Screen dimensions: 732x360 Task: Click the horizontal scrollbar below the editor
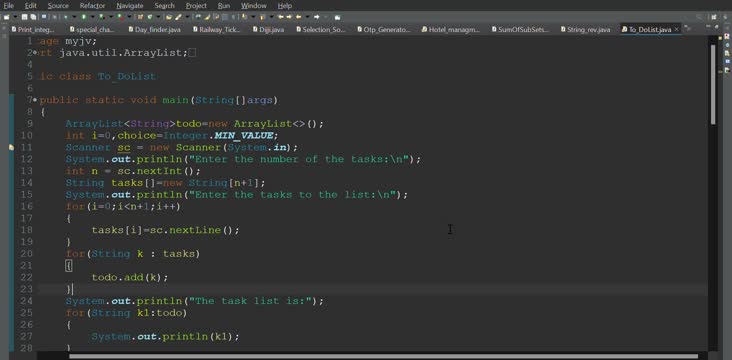[383, 356]
